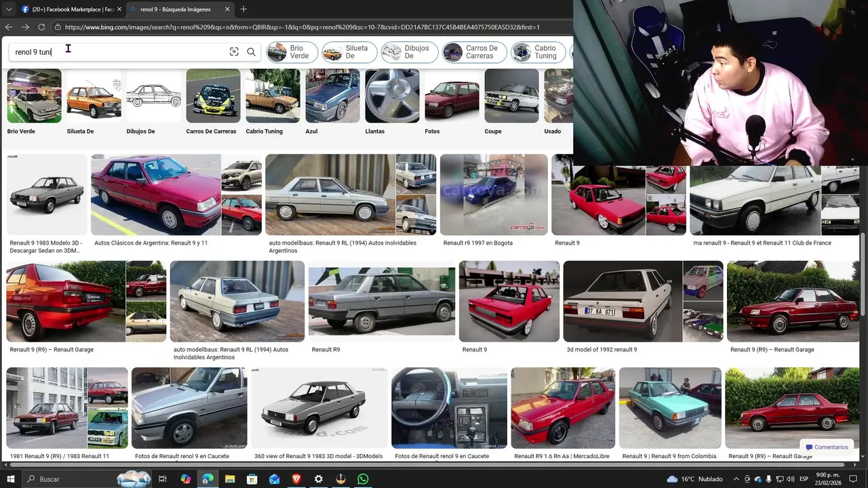
Task: Open the Coupe related search thumbnail
Action: (511, 96)
